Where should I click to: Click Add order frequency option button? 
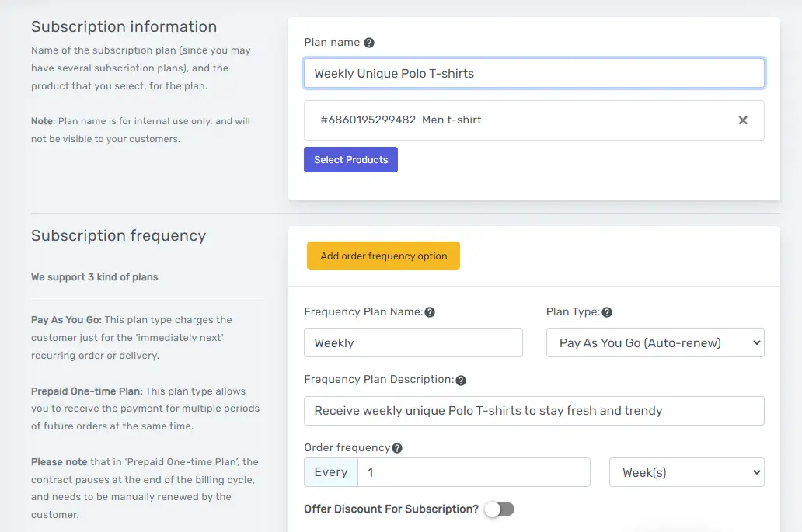(383, 256)
